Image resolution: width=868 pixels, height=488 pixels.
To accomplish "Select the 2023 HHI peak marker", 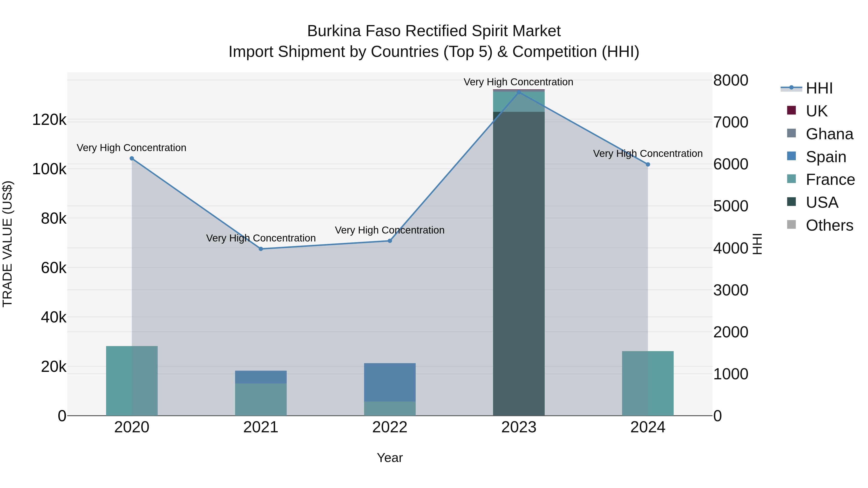I will pos(519,92).
